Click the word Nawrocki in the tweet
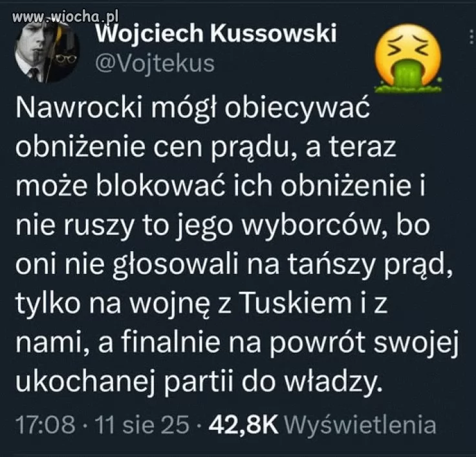 coord(79,109)
